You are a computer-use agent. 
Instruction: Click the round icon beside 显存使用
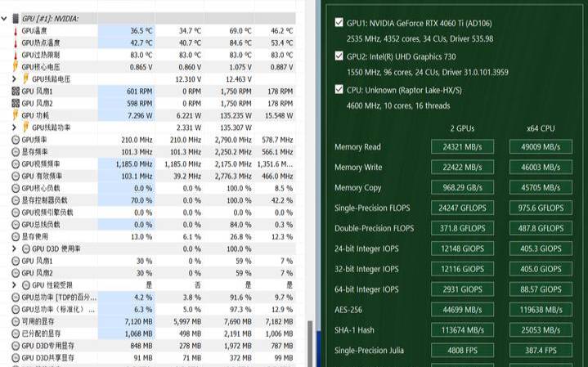click(16, 236)
